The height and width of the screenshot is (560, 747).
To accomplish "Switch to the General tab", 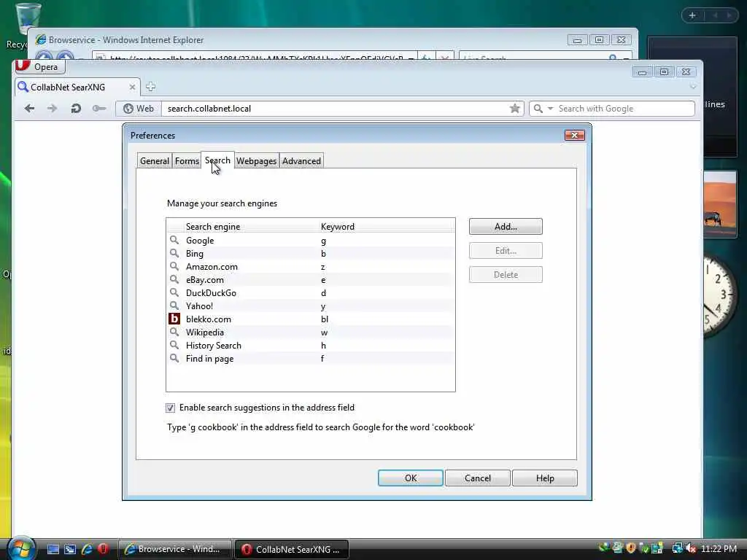I will pyautogui.click(x=155, y=161).
